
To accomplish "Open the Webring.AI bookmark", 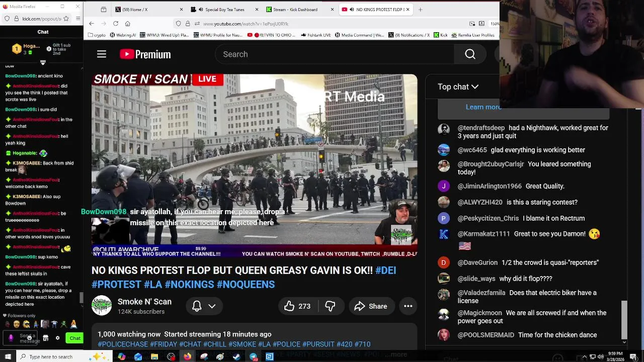I will coord(123,35).
